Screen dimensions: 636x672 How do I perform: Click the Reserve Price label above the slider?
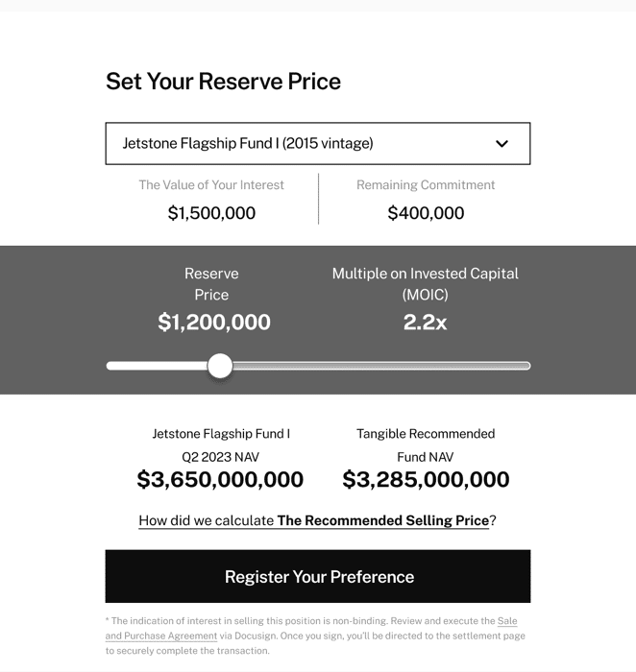click(211, 284)
